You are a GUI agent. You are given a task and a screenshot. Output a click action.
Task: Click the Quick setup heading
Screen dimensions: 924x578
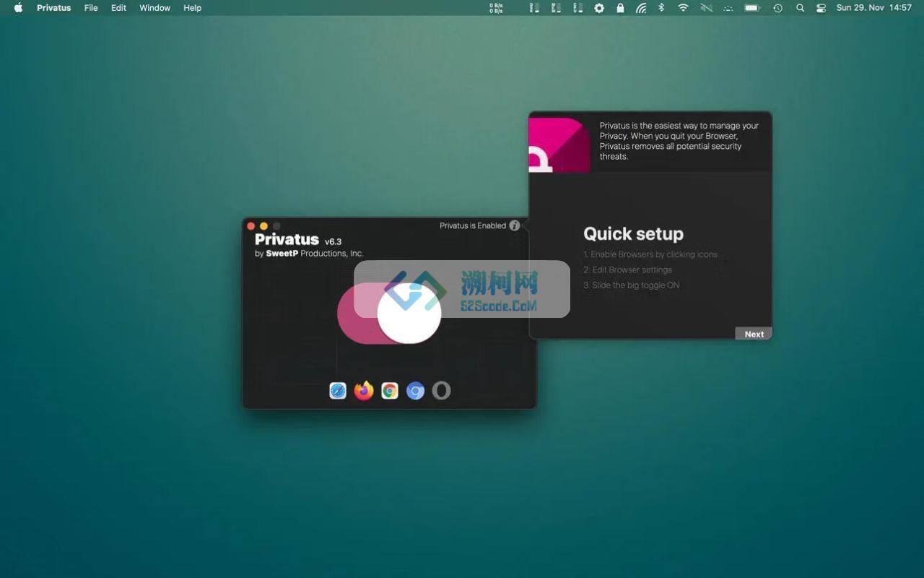point(633,233)
